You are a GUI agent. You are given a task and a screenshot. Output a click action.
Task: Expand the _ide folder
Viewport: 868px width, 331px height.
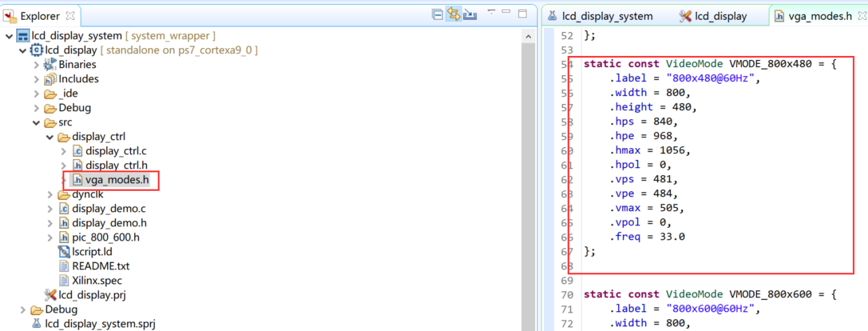[x=36, y=93]
